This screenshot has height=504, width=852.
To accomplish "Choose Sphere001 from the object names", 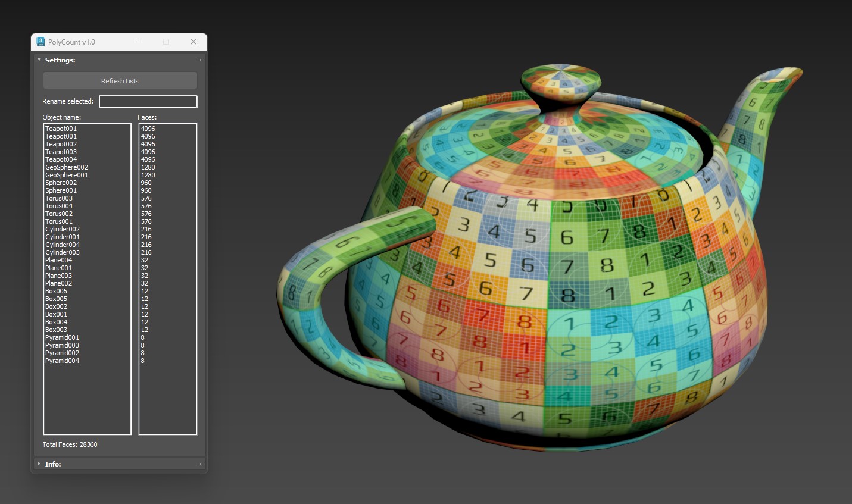I will click(61, 190).
